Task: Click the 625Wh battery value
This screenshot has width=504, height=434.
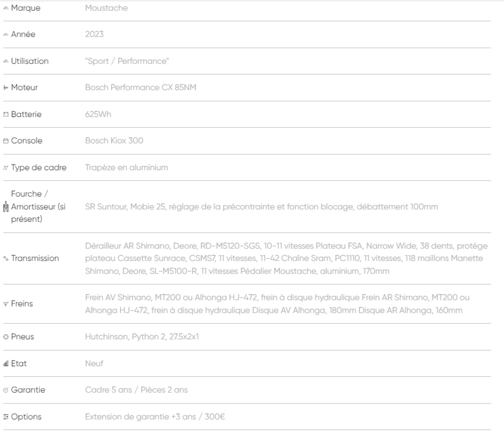Action: (x=98, y=114)
